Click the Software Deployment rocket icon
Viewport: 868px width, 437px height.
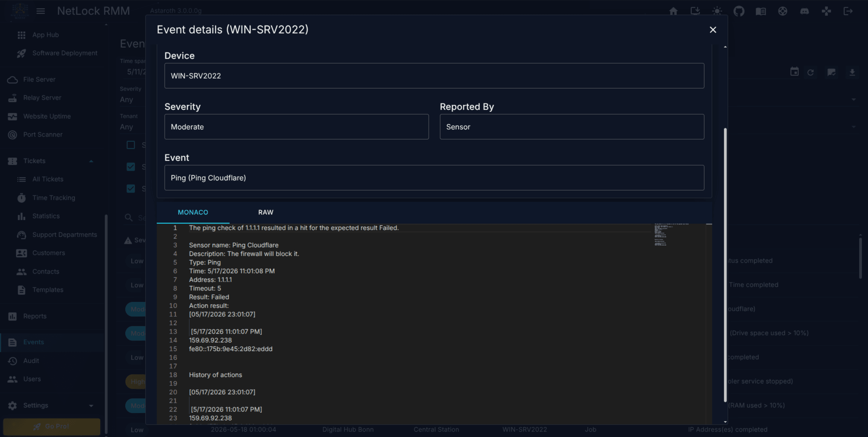click(x=21, y=53)
